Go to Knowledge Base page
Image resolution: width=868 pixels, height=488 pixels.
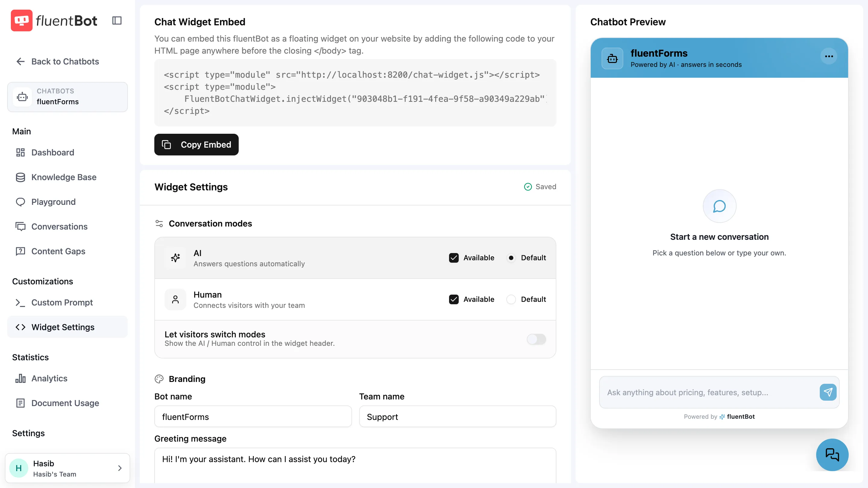click(68, 177)
